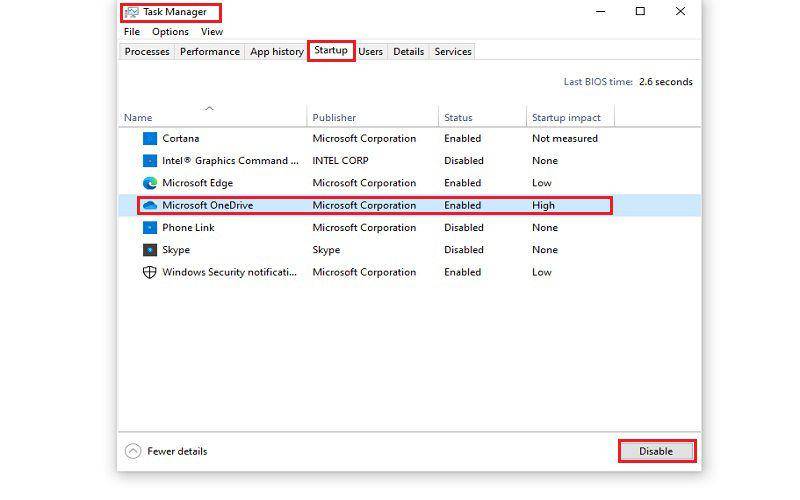Select the Skype entry name

pos(176,250)
